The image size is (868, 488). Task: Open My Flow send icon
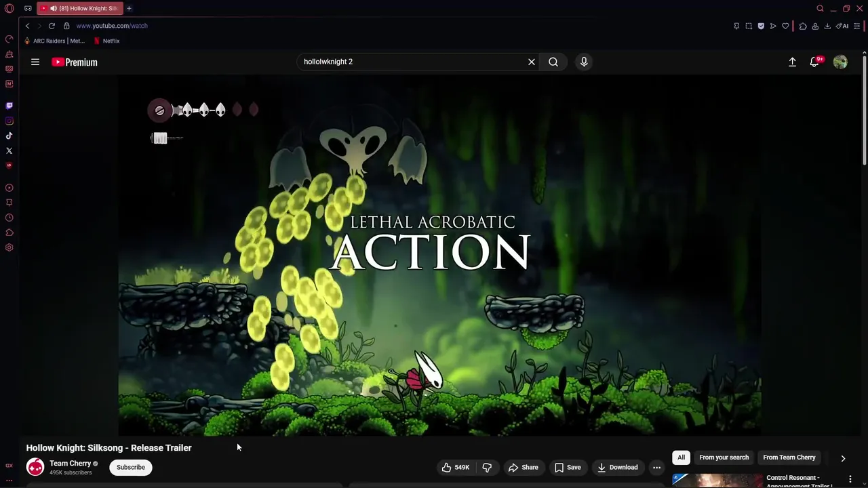coord(773,26)
